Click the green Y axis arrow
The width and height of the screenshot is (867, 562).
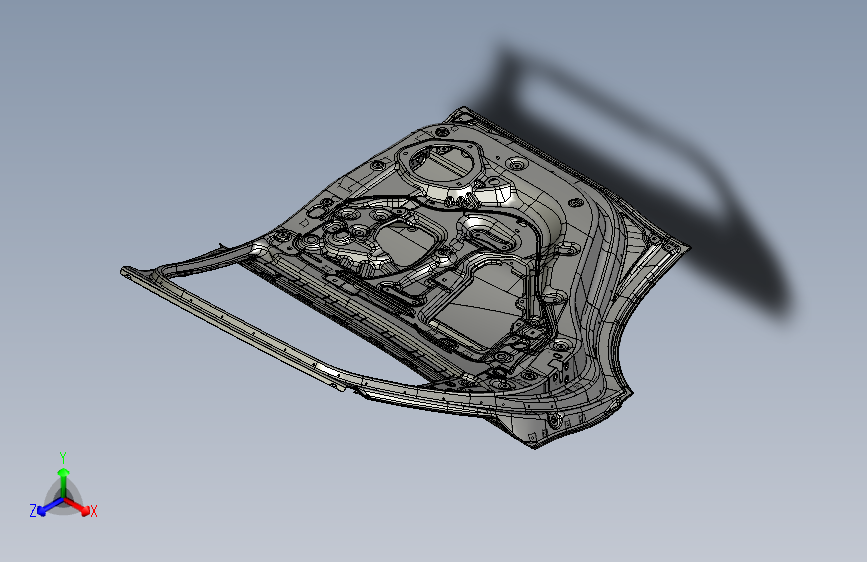click(63, 483)
